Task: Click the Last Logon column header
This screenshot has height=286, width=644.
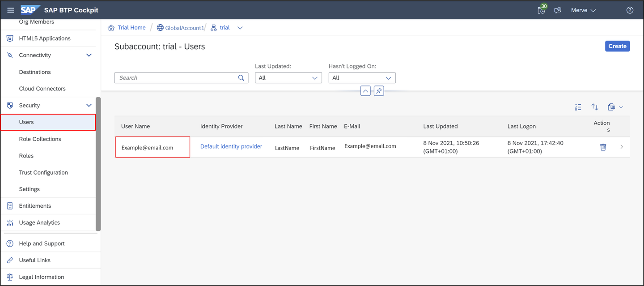Action: (x=521, y=126)
